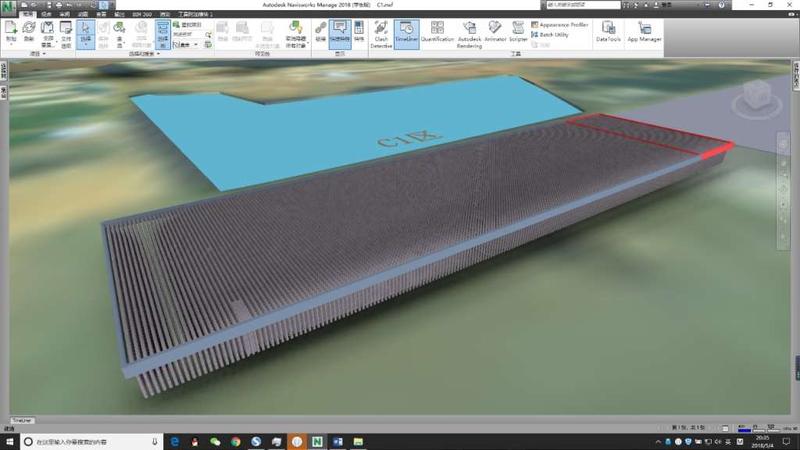The image size is (800, 450).
Task: Toggle the TimeLiner window
Action: pyautogui.click(x=406, y=34)
